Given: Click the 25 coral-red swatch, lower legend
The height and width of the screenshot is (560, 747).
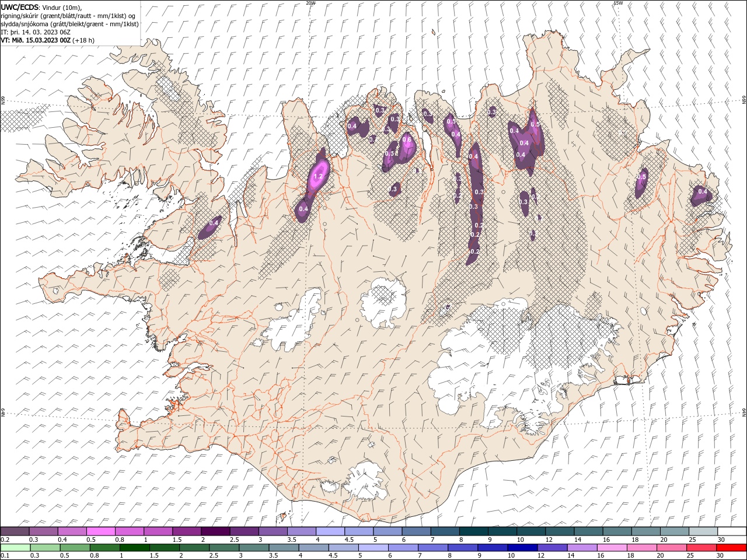Looking at the screenshot, I should pyautogui.click(x=701, y=548).
